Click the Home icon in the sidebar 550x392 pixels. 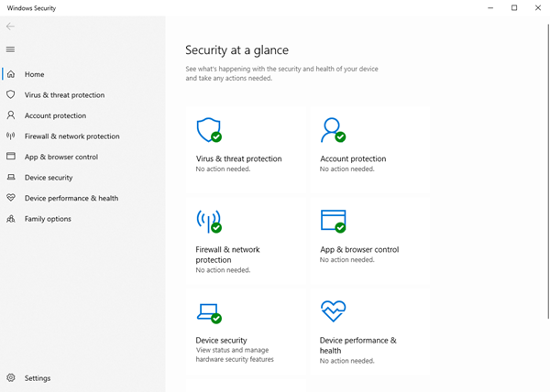[11, 74]
